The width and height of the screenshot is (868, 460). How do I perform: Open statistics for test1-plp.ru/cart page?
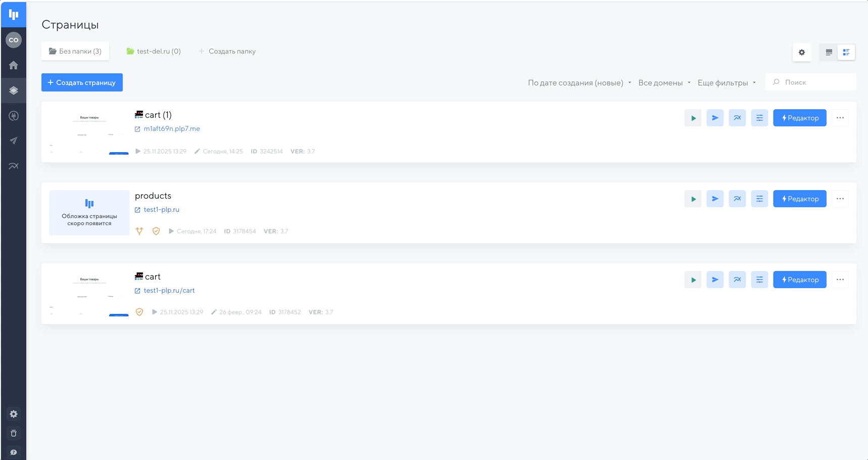click(x=737, y=280)
